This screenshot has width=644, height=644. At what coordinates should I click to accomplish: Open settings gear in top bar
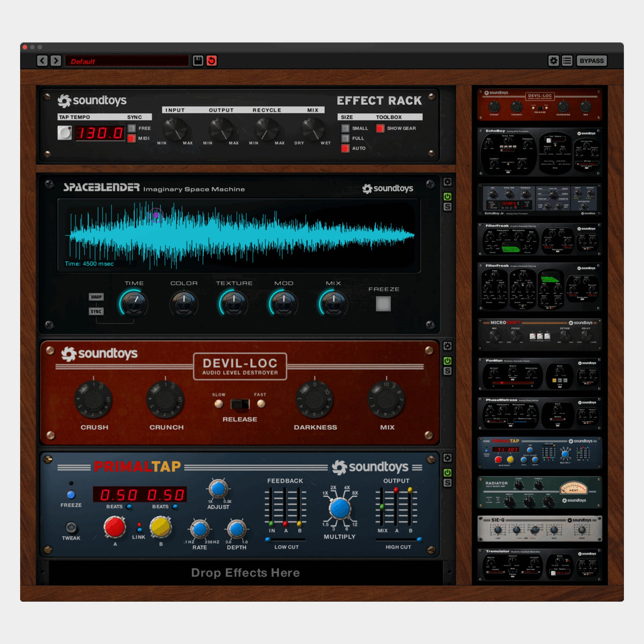554,61
